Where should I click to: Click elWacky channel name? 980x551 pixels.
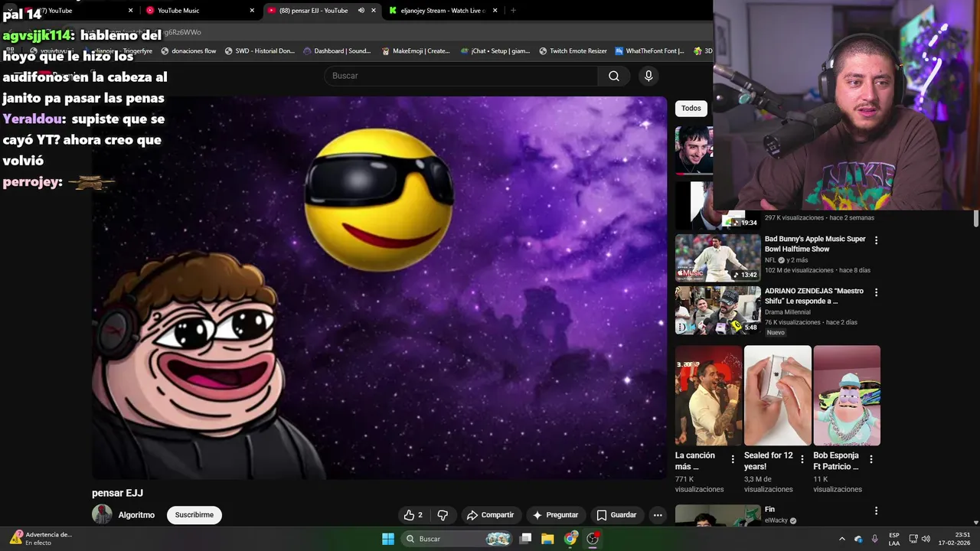tap(776, 520)
